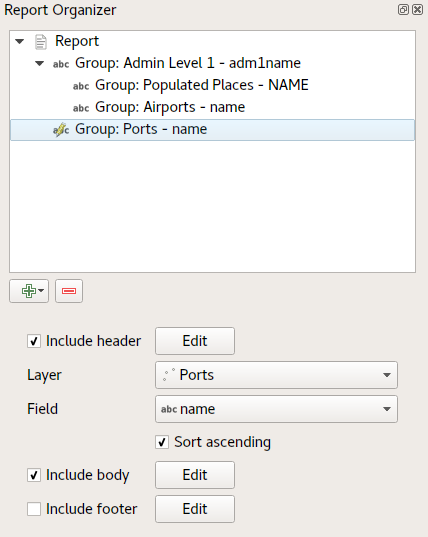This screenshot has width=428, height=537.
Task: Open the Field dropdown showing name
Action: pos(276,409)
